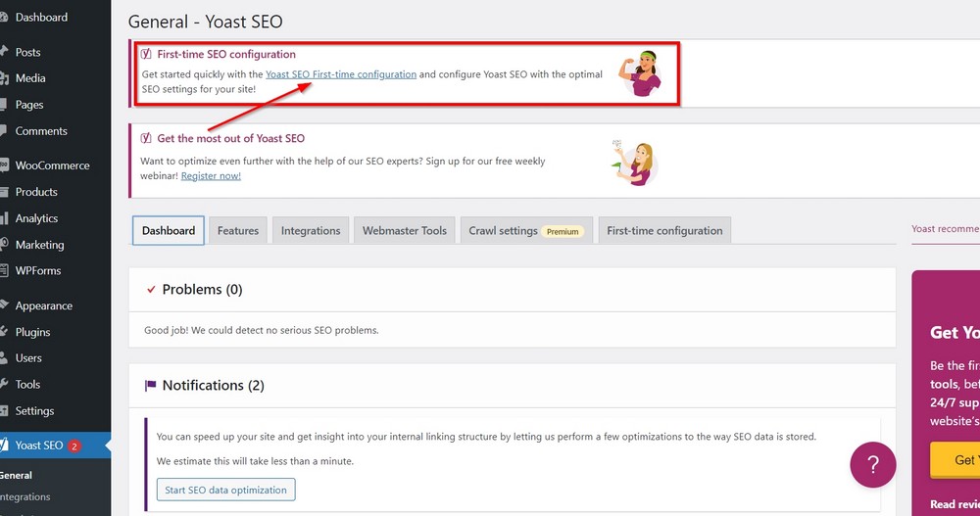The height and width of the screenshot is (516, 980).
Task: Select the General submenu under Yoast SEO
Action: (17, 476)
